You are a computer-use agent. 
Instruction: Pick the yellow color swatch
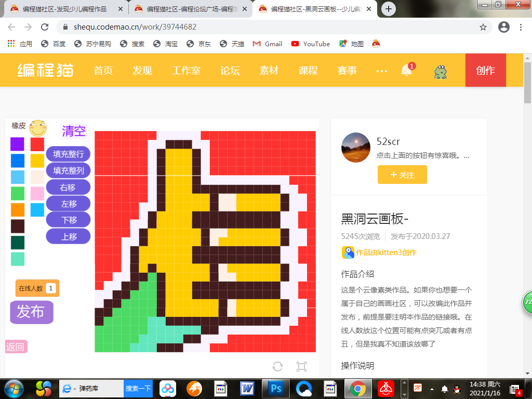(37, 161)
